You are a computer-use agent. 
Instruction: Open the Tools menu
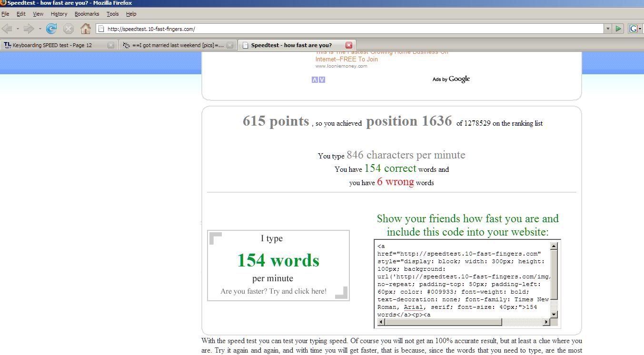113,14
